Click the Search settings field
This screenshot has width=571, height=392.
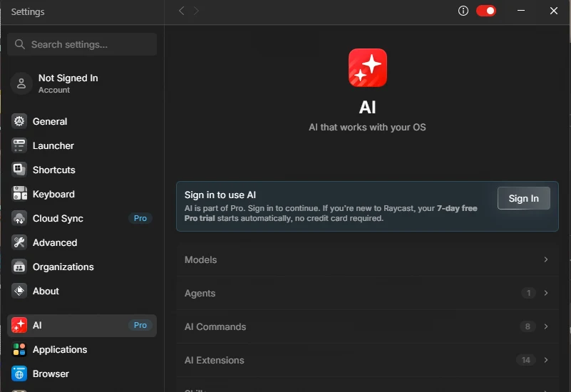82,44
